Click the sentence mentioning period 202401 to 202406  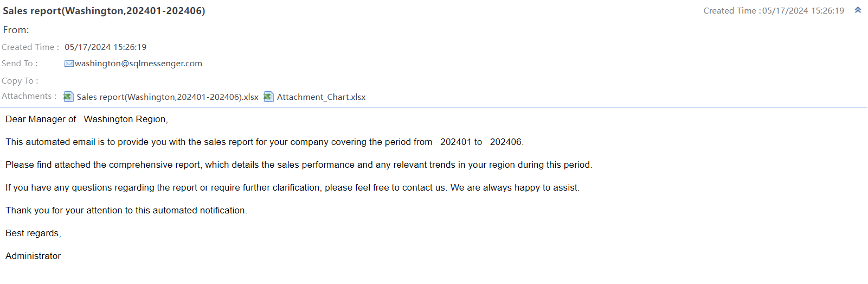(264, 142)
